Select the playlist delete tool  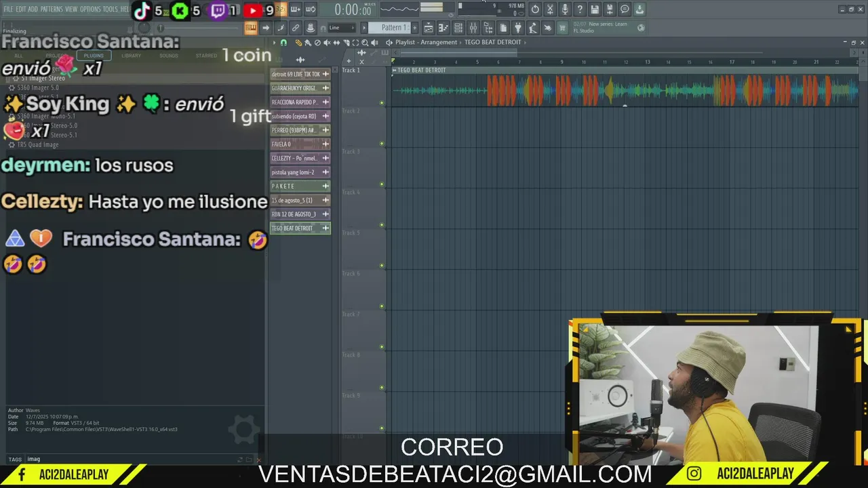[317, 43]
